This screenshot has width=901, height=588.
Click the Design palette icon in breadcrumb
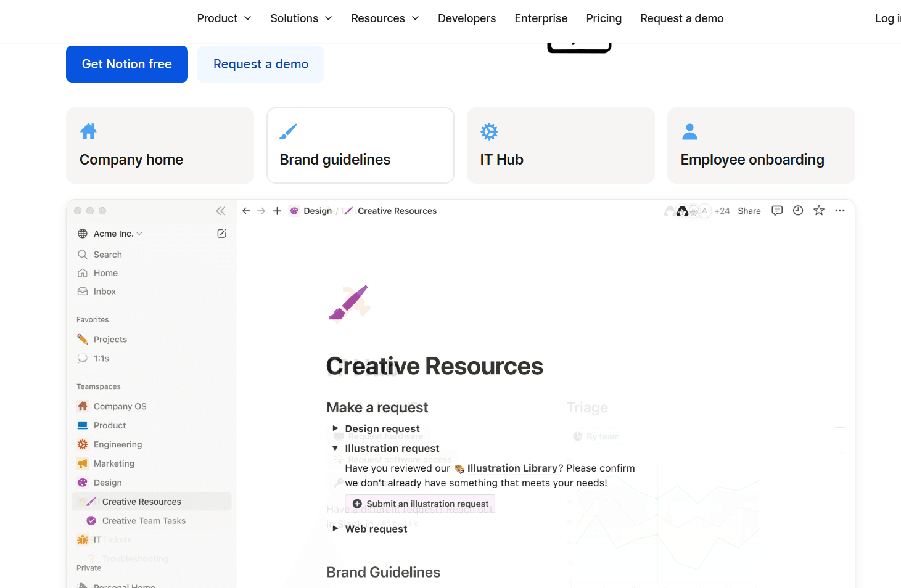click(x=294, y=211)
